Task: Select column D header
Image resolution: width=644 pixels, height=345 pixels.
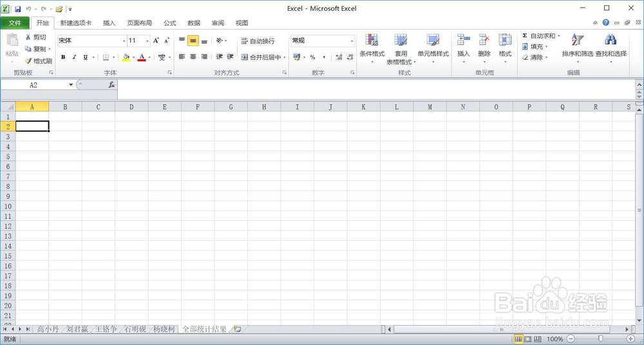Action: [x=131, y=107]
